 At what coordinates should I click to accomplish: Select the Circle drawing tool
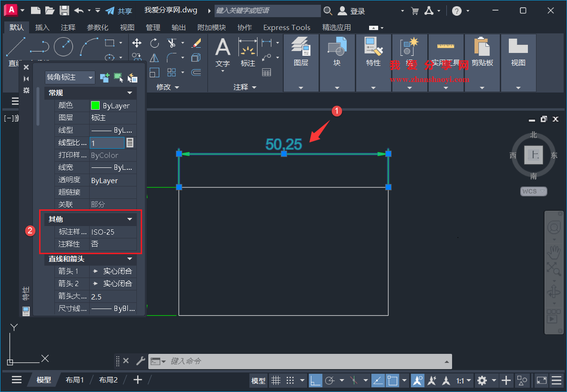(x=63, y=47)
